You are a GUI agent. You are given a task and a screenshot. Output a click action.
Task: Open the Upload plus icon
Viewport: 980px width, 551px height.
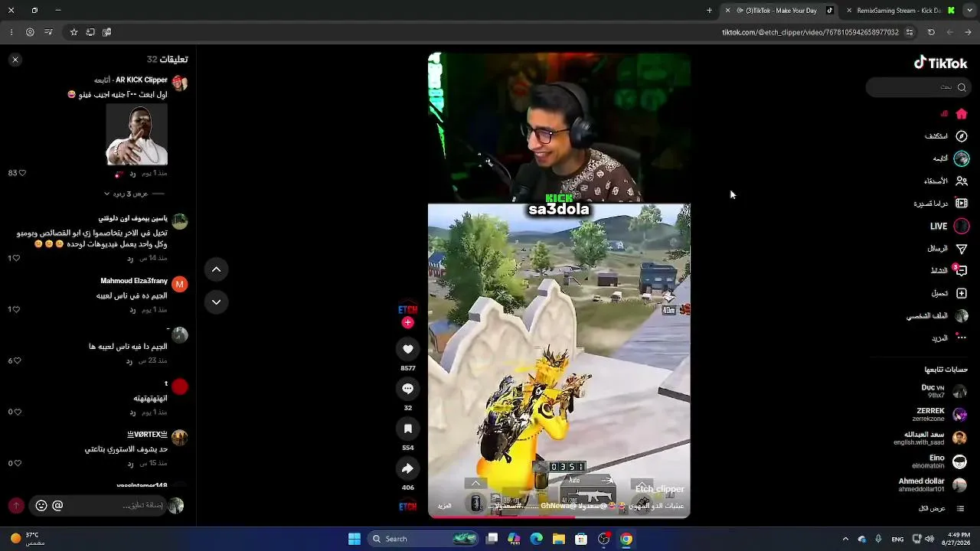(962, 294)
